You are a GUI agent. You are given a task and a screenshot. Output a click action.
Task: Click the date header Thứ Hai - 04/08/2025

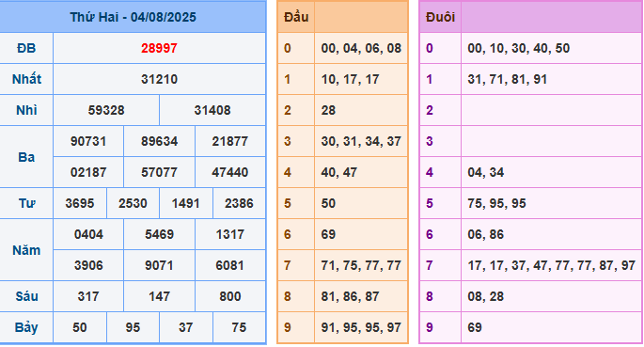[133, 17]
